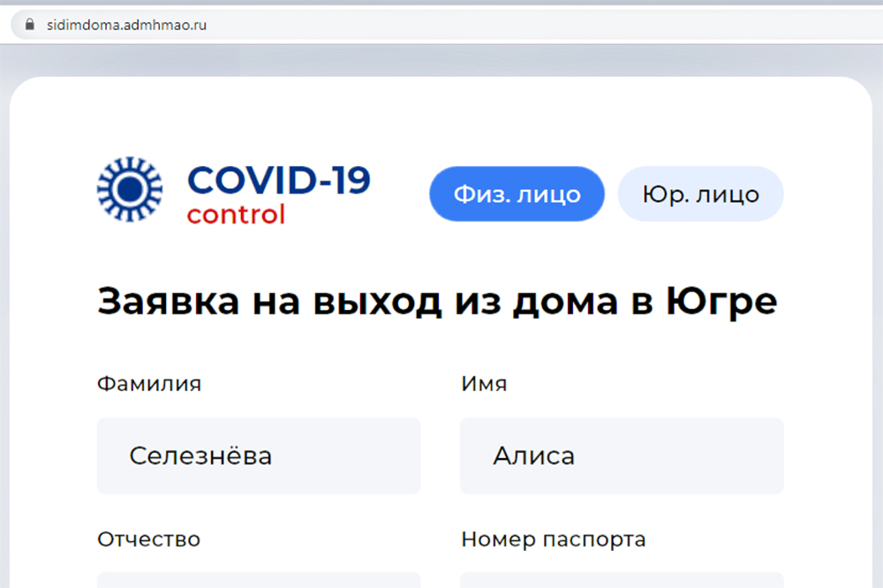Select the Физ. лицо tab
This screenshot has width=883, height=588.
click(x=517, y=193)
